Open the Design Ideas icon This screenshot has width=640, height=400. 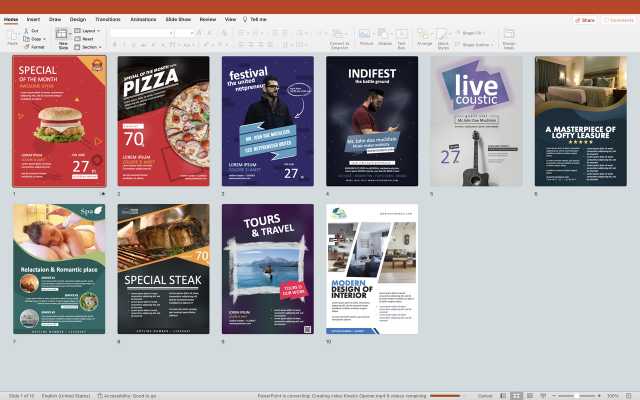(509, 36)
